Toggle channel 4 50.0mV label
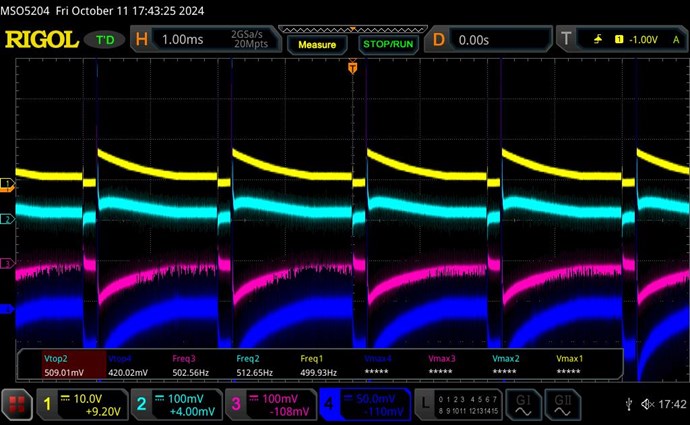This screenshot has height=425, width=690. point(365,405)
